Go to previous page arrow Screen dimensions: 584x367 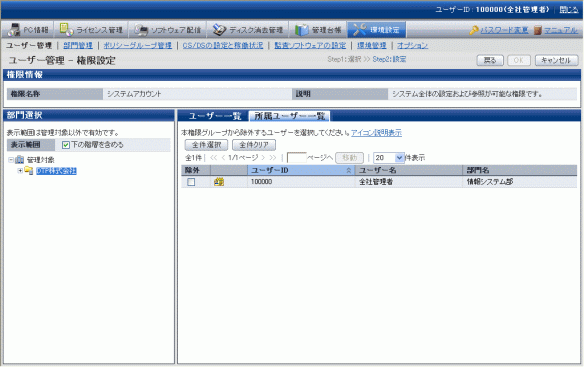pyautogui.click(x=223, y=158)
